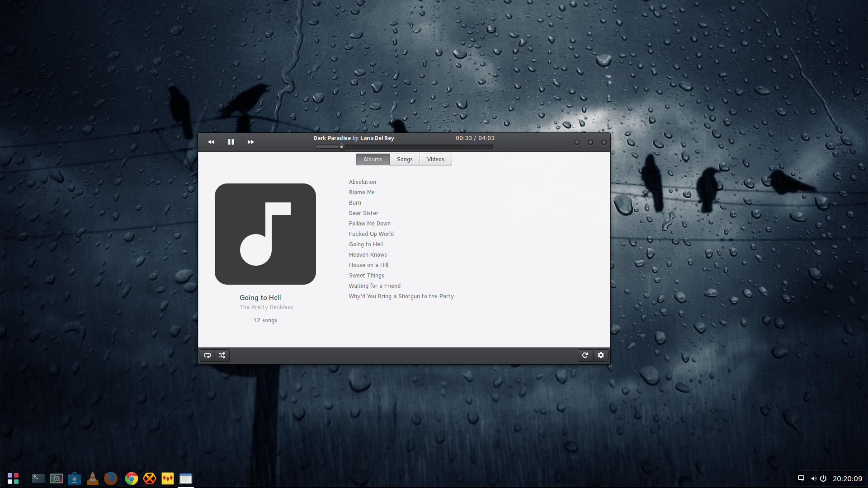The image size is (868, 488).
Task: Switch to the Songs tab
Action: pyautogui.click(x=405, y=160)
